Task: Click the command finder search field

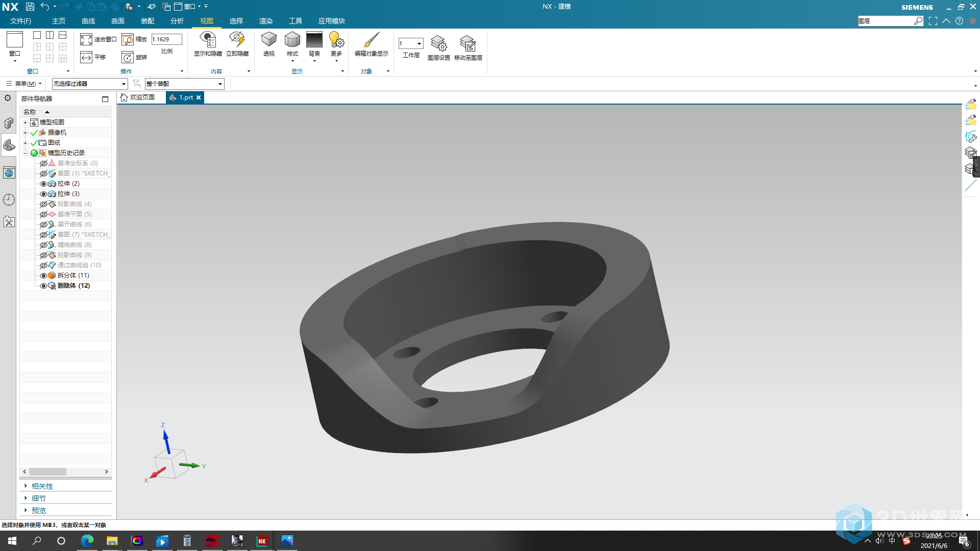Action: 886,21
